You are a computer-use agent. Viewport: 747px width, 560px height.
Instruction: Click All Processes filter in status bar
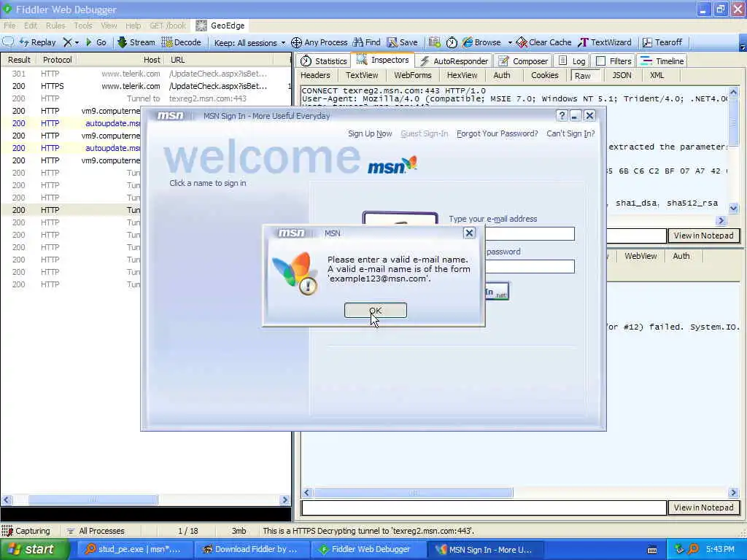pyautogui.click(x=96, y=531)
